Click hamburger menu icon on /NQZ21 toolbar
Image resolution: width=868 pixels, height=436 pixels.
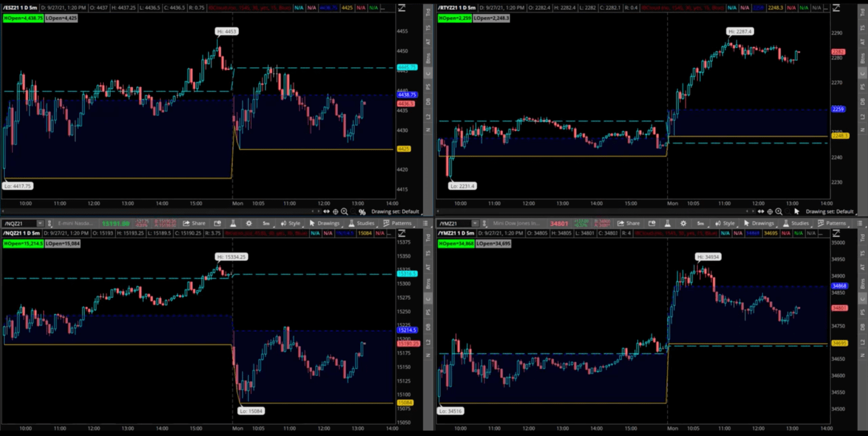click(x=426, y=223)
